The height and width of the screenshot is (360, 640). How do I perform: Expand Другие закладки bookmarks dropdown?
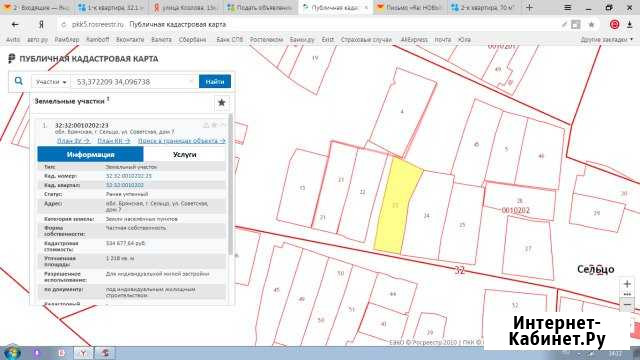[607, 40]
